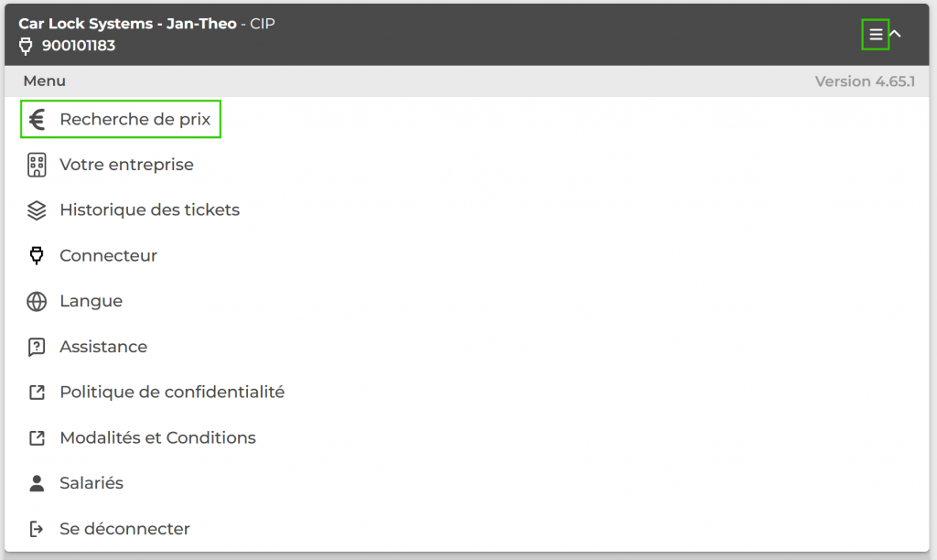
Task: Click the layers icon for ticket history
Action: [37, 210]
